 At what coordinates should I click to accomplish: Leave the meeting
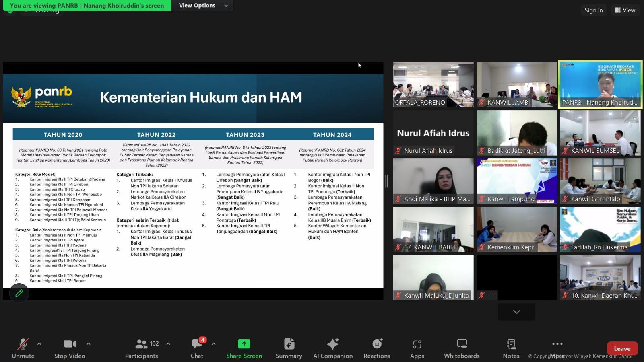pos(622,348)
